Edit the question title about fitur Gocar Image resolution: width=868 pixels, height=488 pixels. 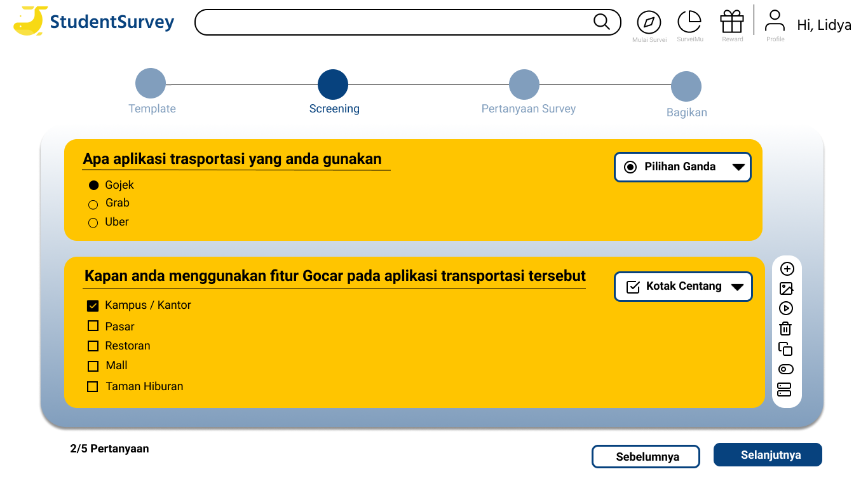[x=335, y=276]
